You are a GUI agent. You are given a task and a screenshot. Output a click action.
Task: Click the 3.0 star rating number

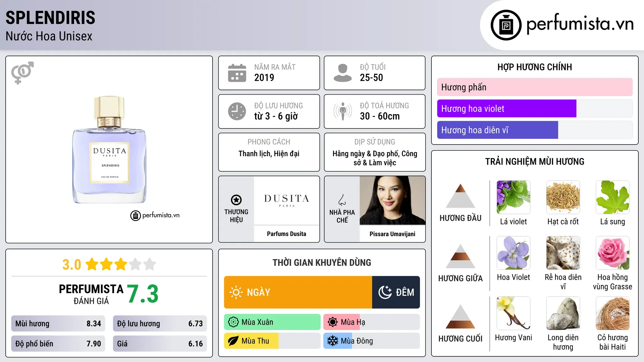72,265
